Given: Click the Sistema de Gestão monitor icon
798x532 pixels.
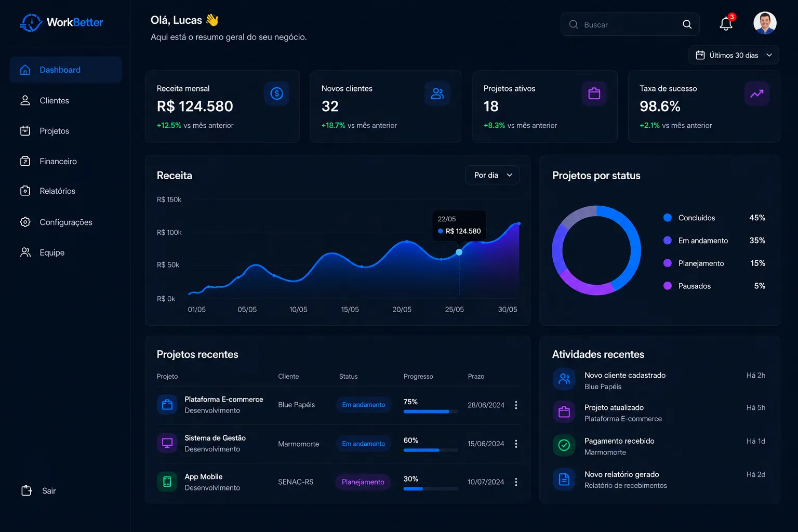Looking at the screenshot, I should [x=167, y=443].
